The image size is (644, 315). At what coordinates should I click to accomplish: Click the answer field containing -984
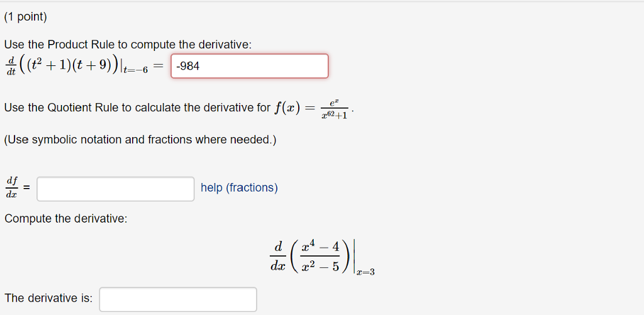click(x=249, y=66)
